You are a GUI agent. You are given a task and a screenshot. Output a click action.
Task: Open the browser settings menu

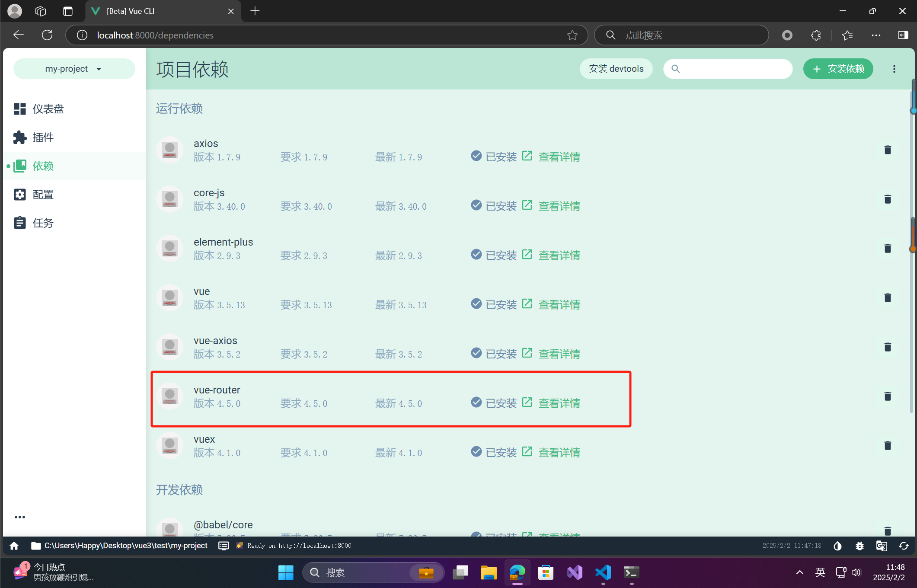(876, 35)
